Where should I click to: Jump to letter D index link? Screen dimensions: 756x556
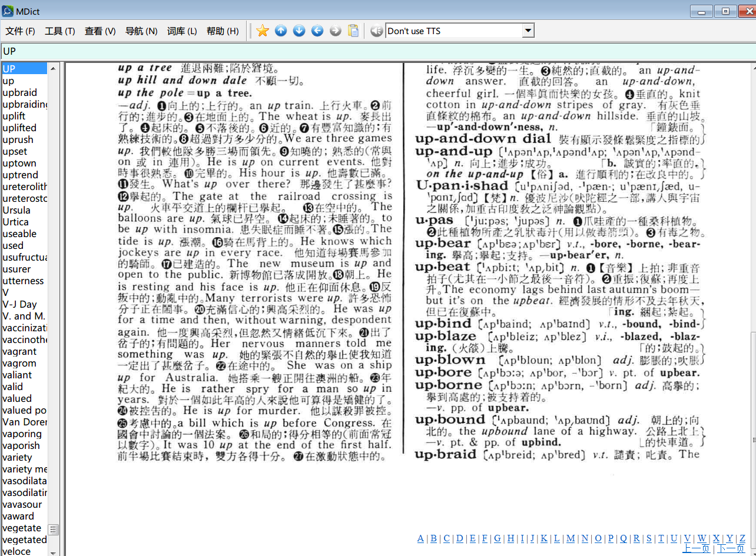[459, 538]
